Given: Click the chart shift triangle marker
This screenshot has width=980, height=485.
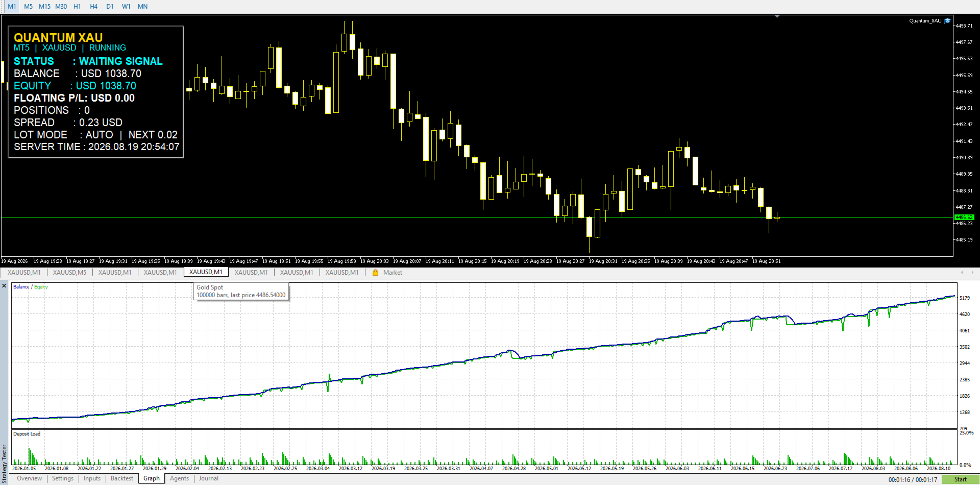Looking at the screenshot, I should 777,17.
